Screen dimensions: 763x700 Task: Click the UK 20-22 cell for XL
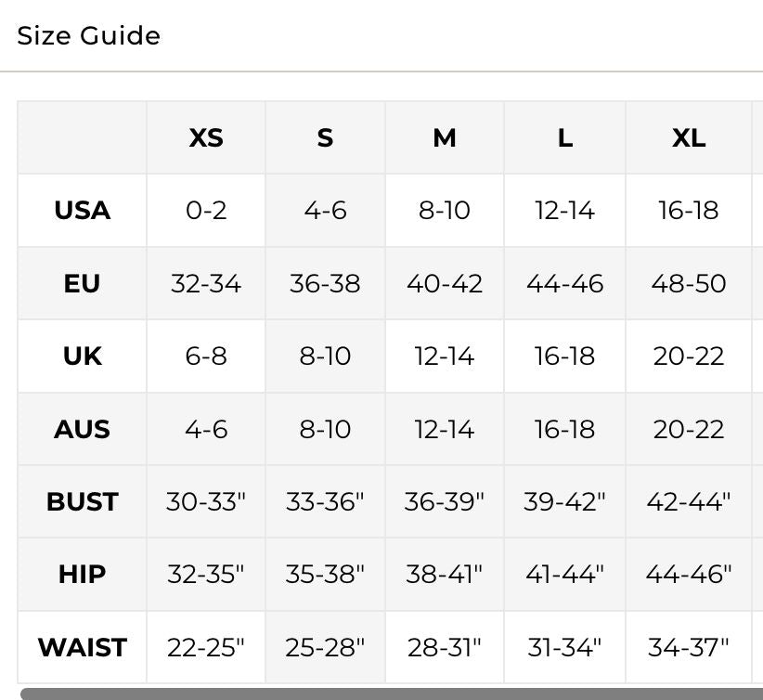[689, 356]
